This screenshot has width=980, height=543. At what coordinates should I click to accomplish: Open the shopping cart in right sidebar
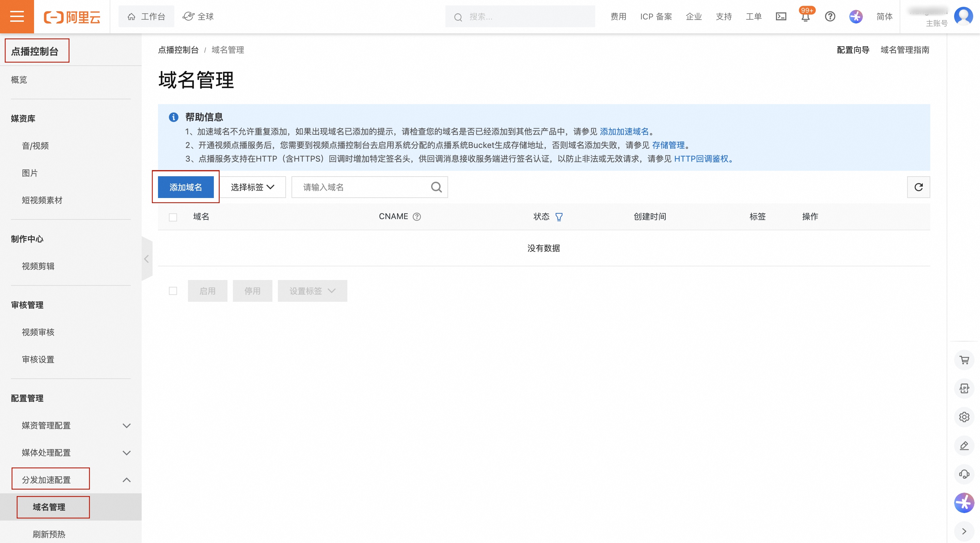(x=964, y=360)
